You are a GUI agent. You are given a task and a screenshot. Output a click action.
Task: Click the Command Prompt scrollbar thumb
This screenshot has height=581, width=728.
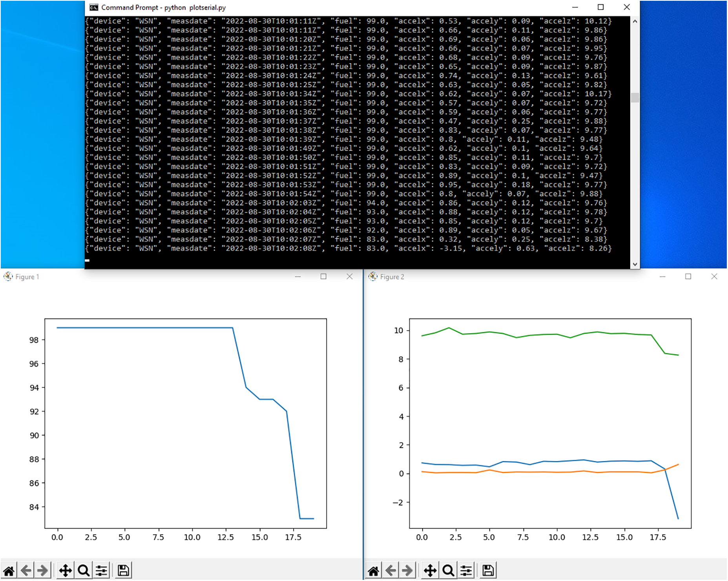[x=635, y=97]
